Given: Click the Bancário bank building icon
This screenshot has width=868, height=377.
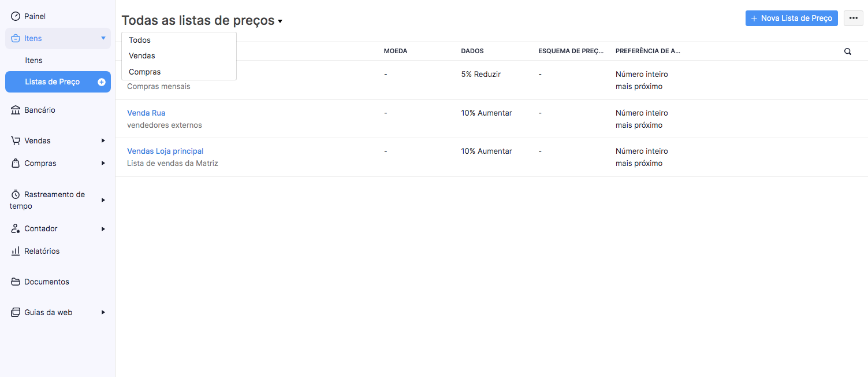Looking at the screenshot, I should (x=16, y=110).
